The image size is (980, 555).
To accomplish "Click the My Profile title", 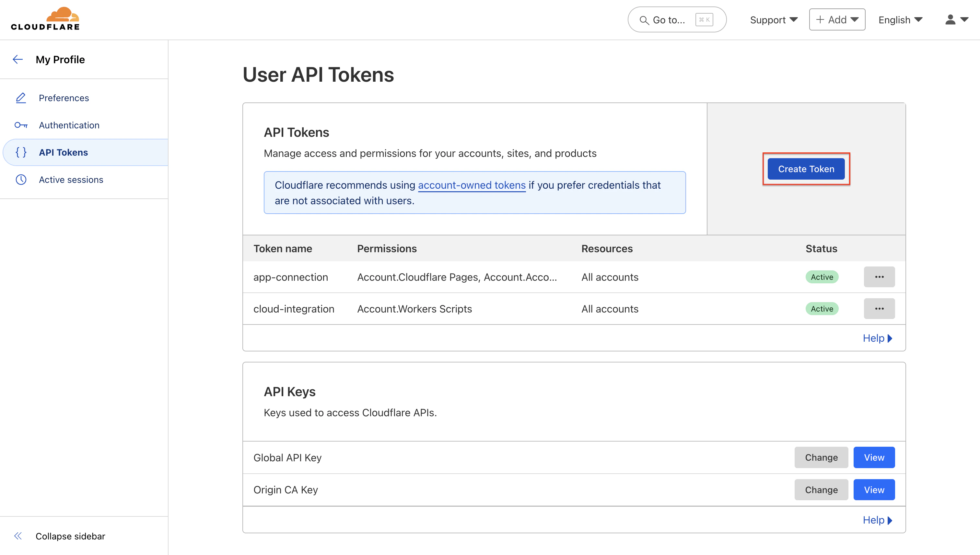I will click(60, 59).
